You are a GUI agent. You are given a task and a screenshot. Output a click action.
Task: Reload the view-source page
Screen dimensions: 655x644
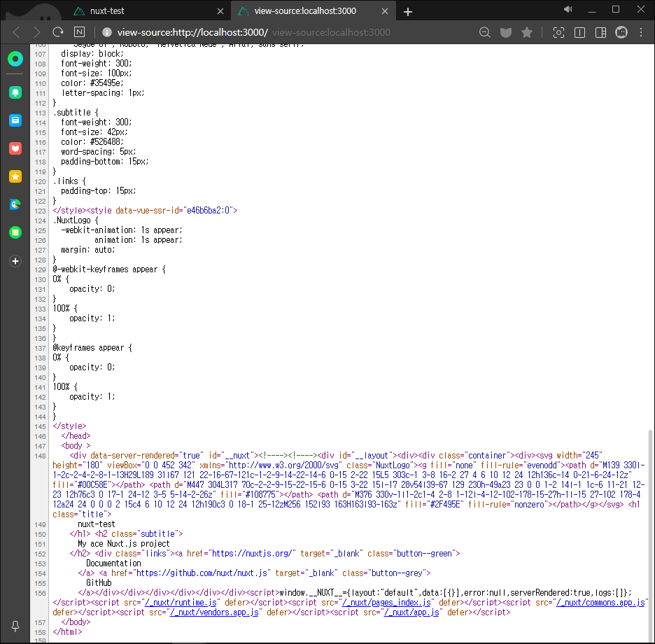point(58,32)
